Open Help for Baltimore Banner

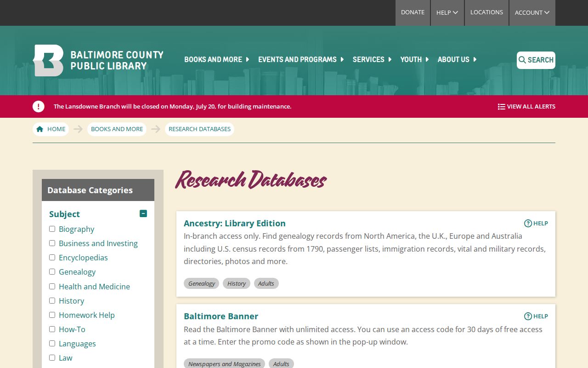point(536,316)
